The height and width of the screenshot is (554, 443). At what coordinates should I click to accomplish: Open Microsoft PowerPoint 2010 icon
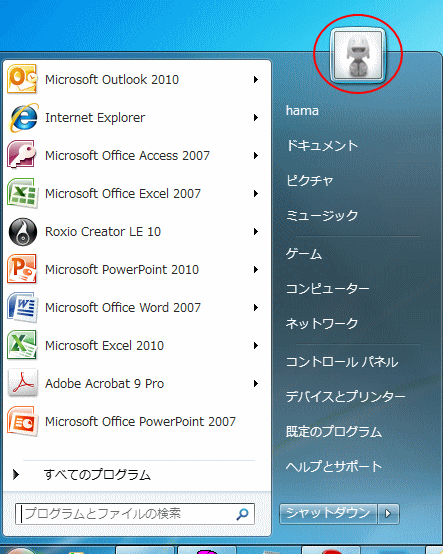coord(22,269)
